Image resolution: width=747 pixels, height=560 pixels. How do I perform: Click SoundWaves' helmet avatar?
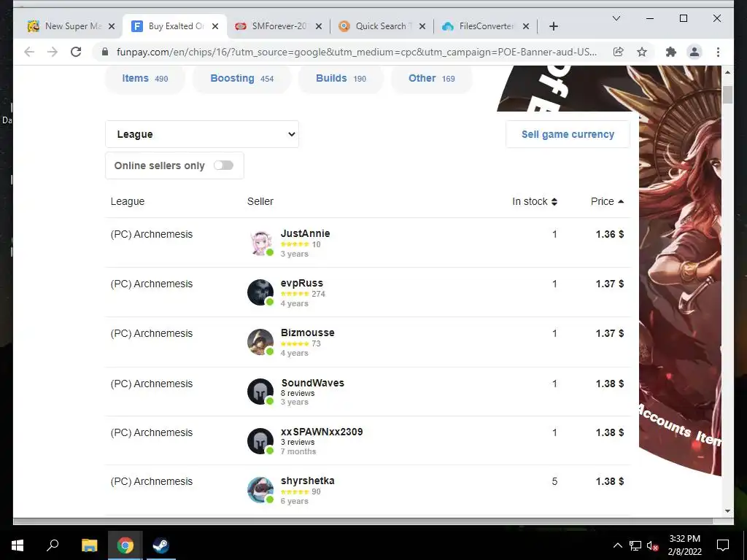260,392
